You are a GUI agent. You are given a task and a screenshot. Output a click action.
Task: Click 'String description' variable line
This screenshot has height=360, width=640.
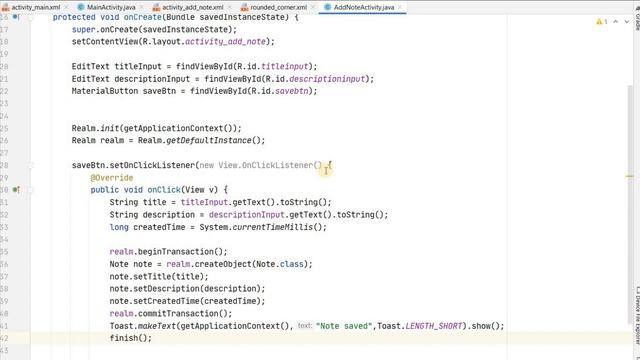[x=152, y=215]
